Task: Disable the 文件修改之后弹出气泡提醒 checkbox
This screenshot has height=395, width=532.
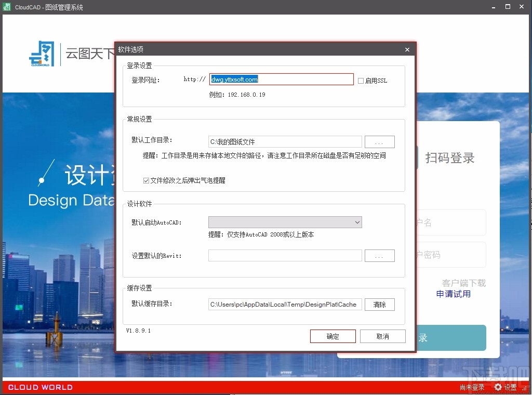Action: (x=146, y=180)
